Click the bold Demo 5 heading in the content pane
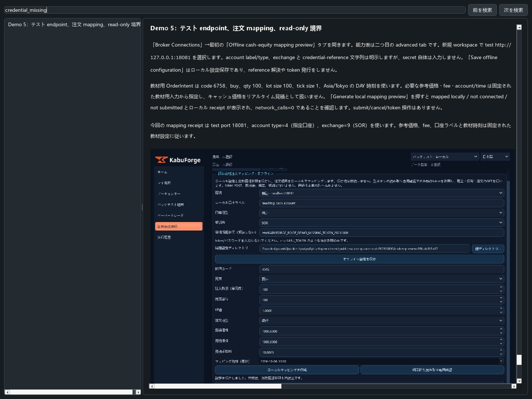 (236, 28)
